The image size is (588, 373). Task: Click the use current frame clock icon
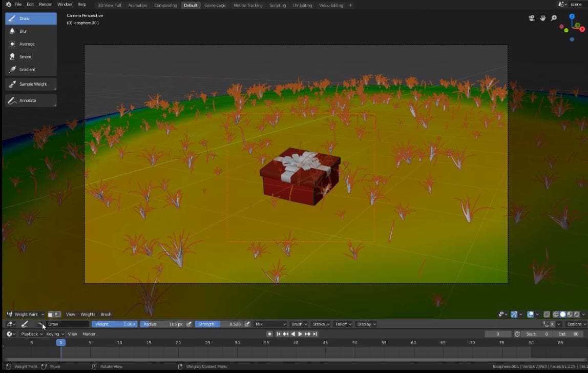tap(517, 334)
